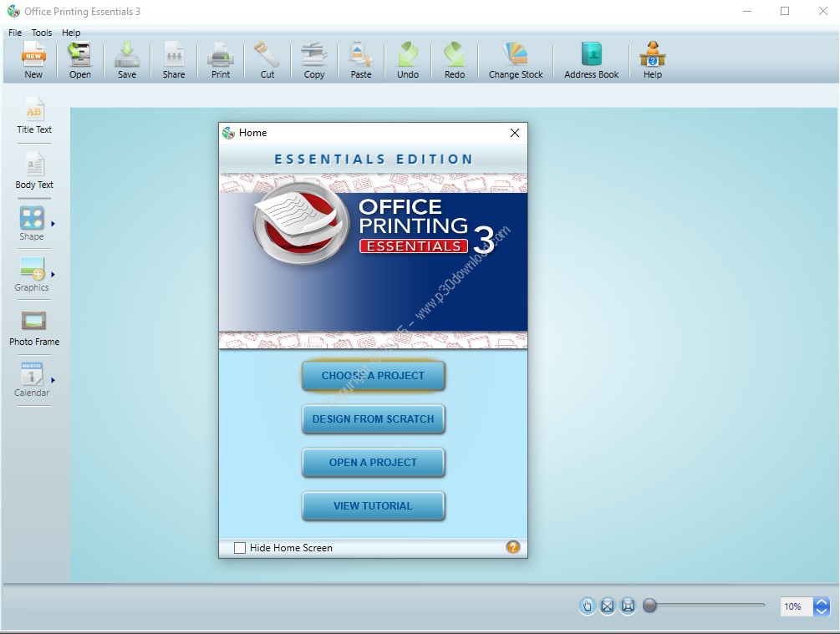Viewport: 840px width, 634px height.
Task: Click the Save toolbar icon
Action: (127, 60)
